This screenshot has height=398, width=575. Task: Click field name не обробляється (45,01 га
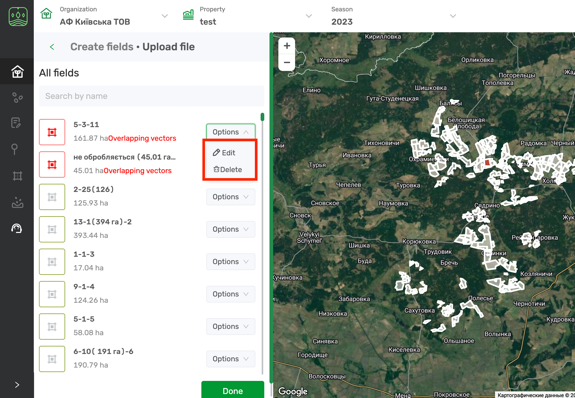coord(125,157)
